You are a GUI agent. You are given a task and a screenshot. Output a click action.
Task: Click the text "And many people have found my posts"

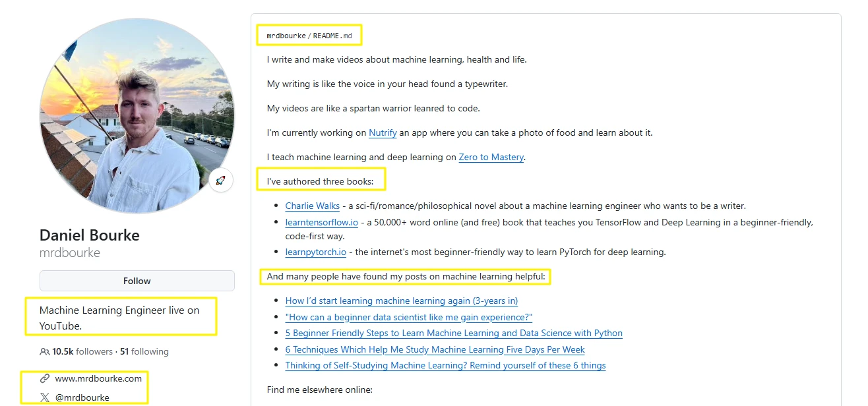pos(406,277)
